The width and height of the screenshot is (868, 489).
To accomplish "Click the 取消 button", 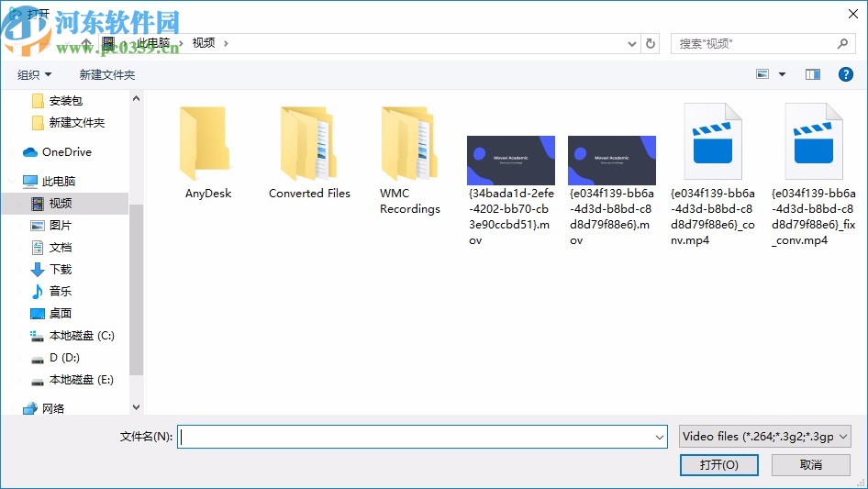I will (811, 464).
